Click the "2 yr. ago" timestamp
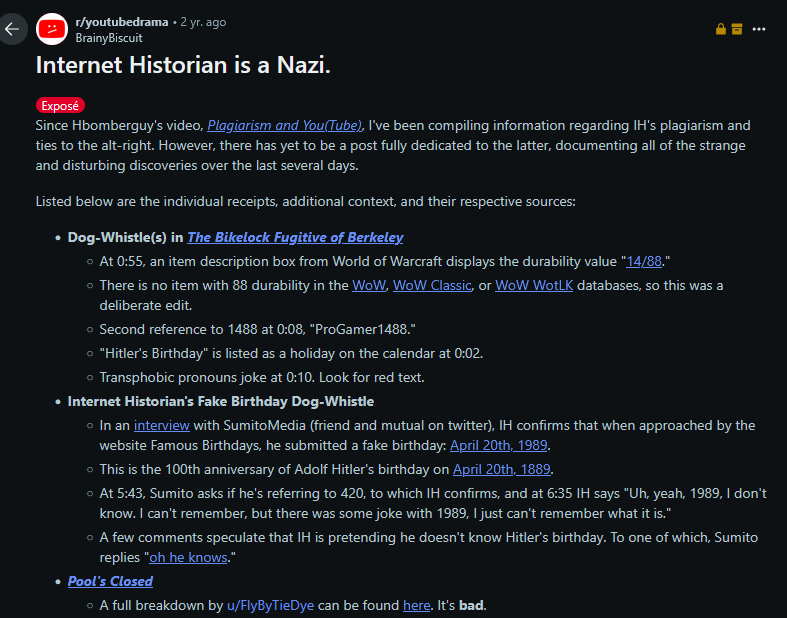 (203, 22)
